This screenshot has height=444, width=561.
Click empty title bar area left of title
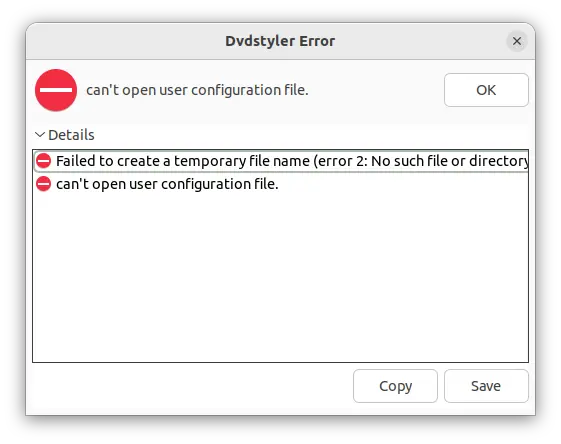pos(125,41)
